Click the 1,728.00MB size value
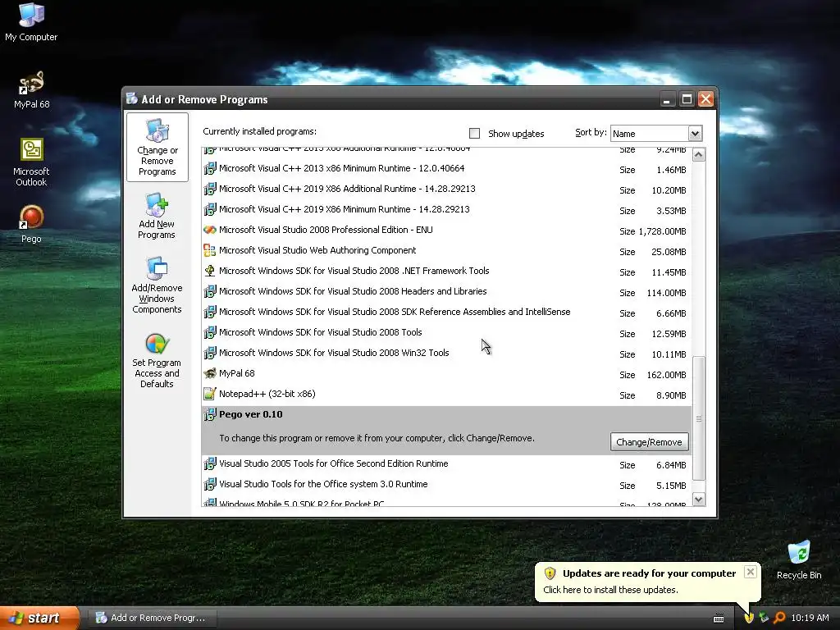 tap(662, 231)
